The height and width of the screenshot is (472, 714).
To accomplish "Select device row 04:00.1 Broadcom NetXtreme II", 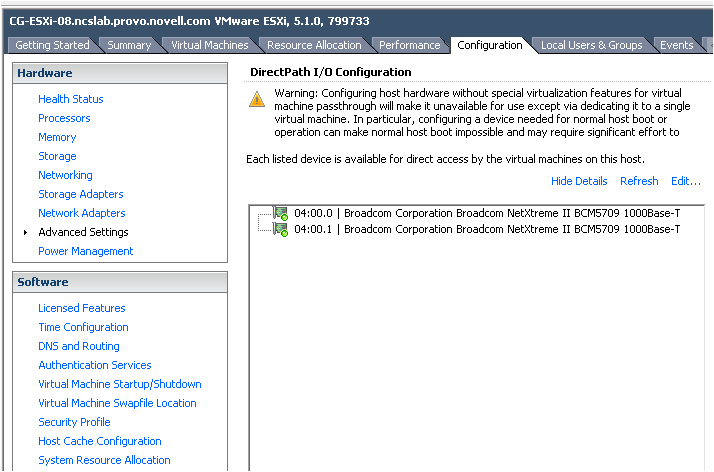I will pos(487,229).
